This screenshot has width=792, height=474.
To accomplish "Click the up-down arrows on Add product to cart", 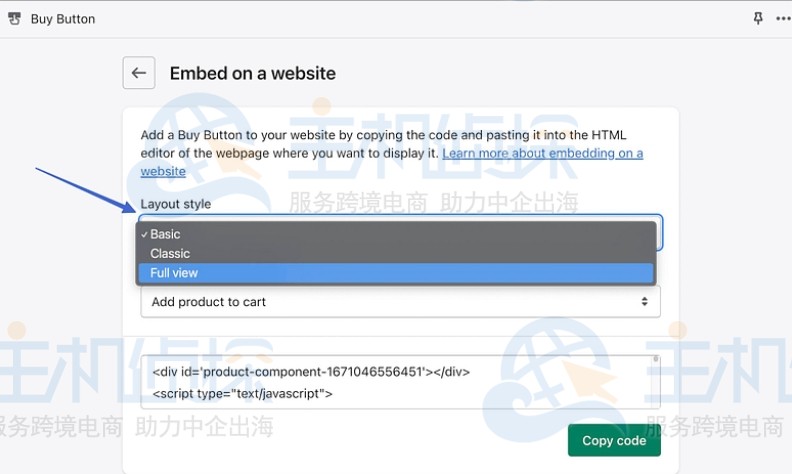I will click(645, 301).
